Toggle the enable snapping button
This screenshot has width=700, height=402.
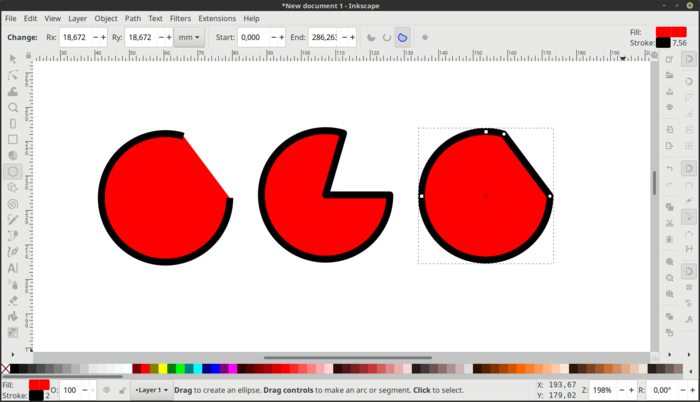(x=689, y=59)
